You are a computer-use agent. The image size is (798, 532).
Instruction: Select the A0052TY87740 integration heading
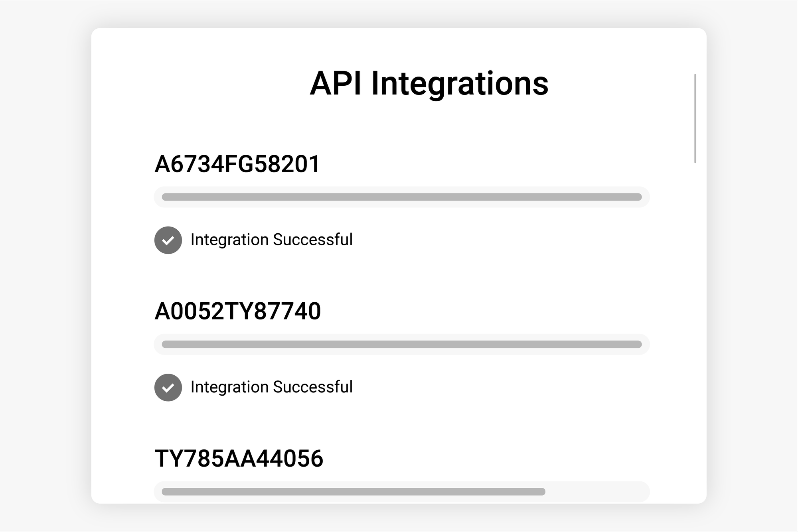click(x=237, y=311)
